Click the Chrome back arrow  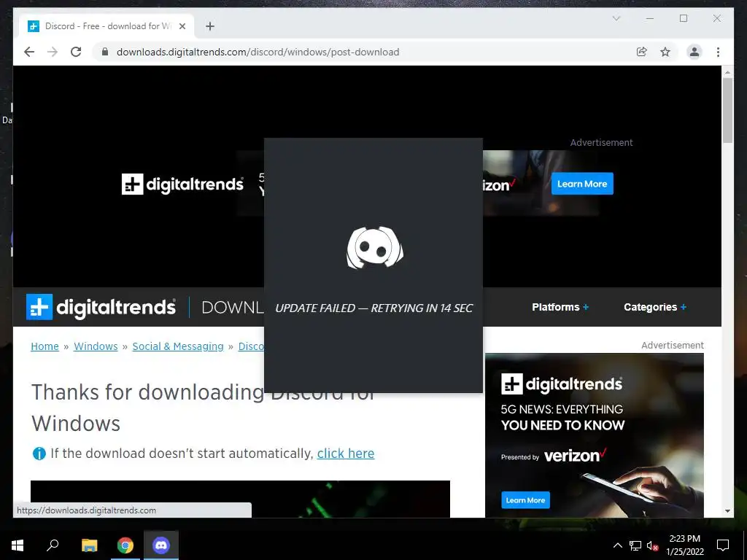click(29, 52)
